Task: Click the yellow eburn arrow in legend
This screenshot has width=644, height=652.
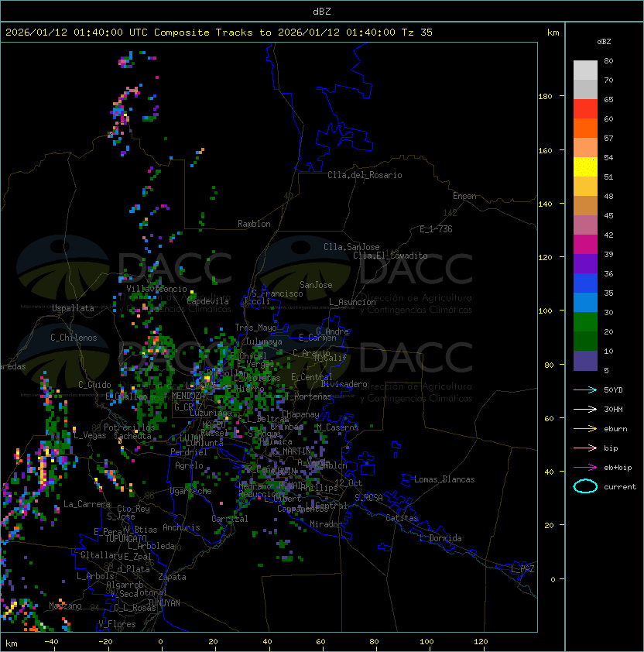Action: (585, 429)
